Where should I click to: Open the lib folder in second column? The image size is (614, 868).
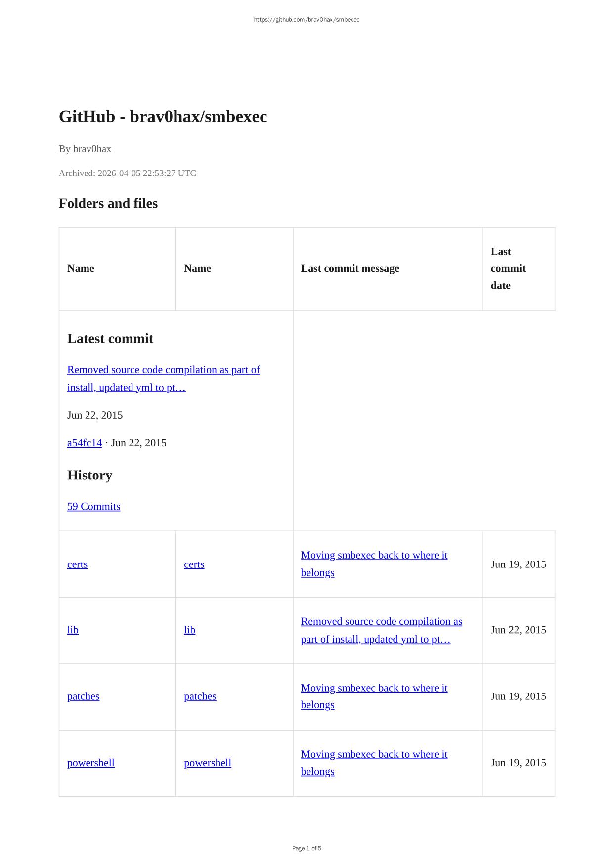pos(189,630)
